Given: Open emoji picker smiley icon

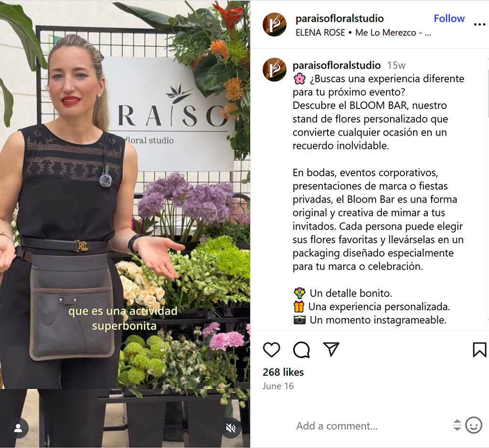Looking at the screenshot, I should [474, 425].
